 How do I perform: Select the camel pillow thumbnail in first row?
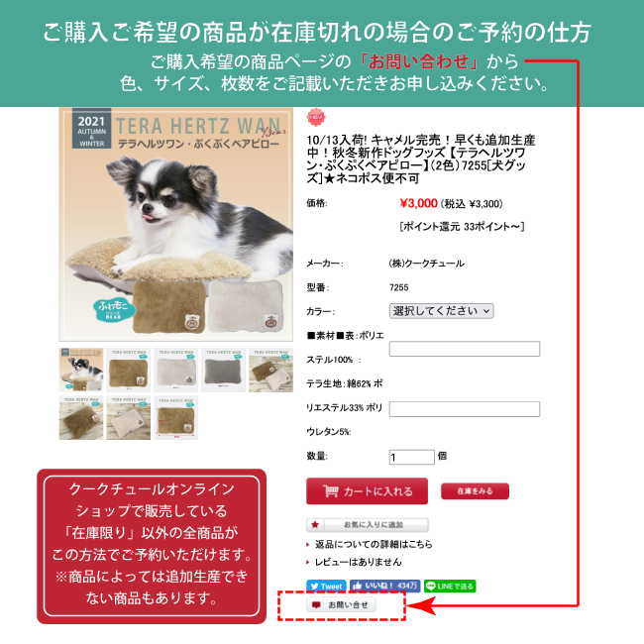click(128, 370)
